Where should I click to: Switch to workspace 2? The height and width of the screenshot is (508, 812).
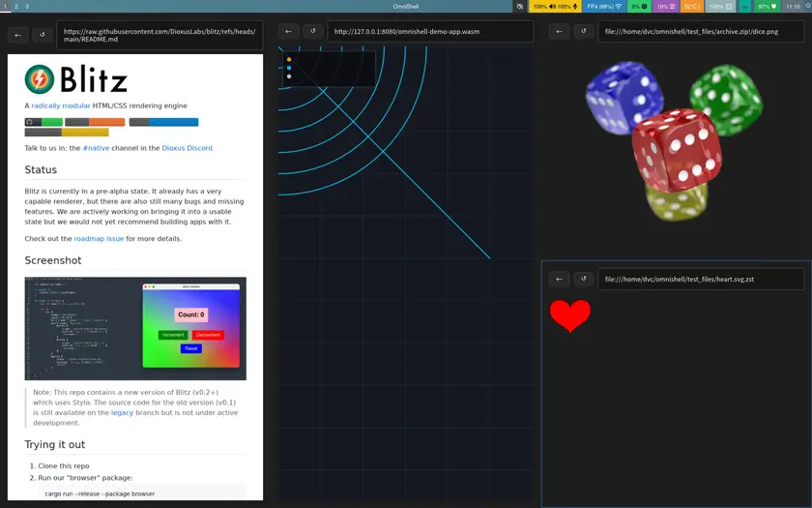16,6
